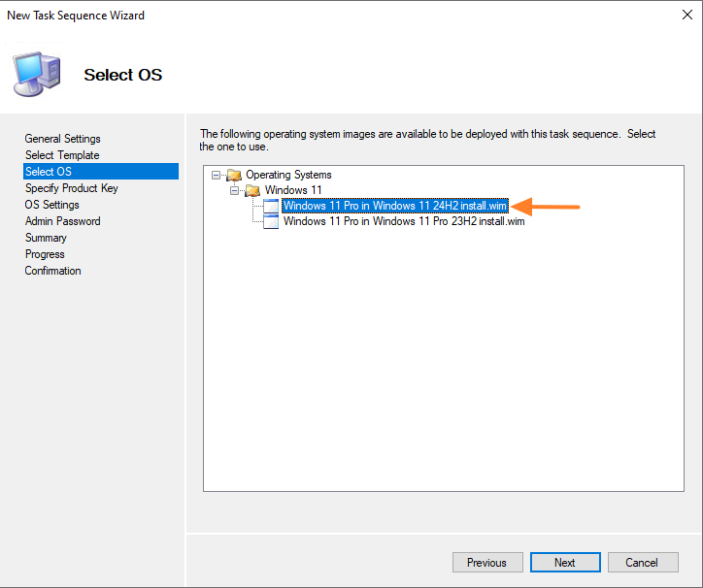Jump to Specify Product Key step

tap(71, 188)
